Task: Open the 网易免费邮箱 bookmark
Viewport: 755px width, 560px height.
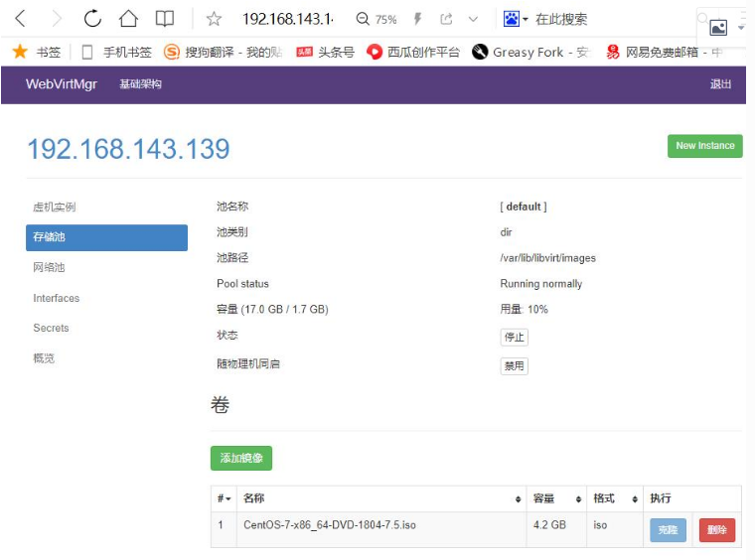Action: click(665, 52)
